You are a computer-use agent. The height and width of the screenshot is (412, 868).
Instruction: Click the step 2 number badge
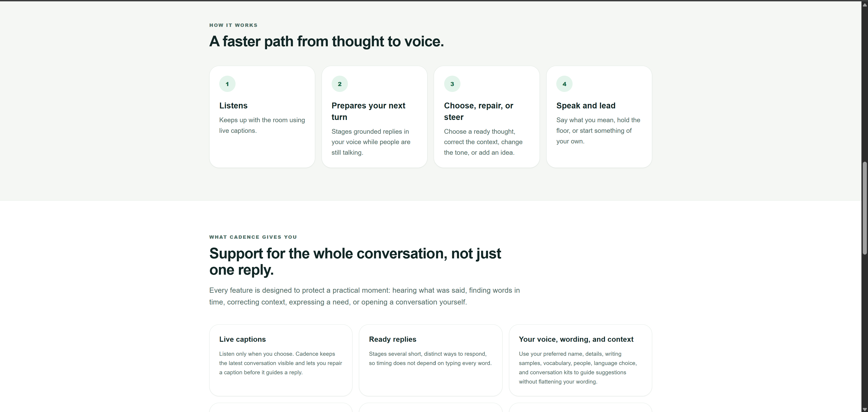(340, 84)
